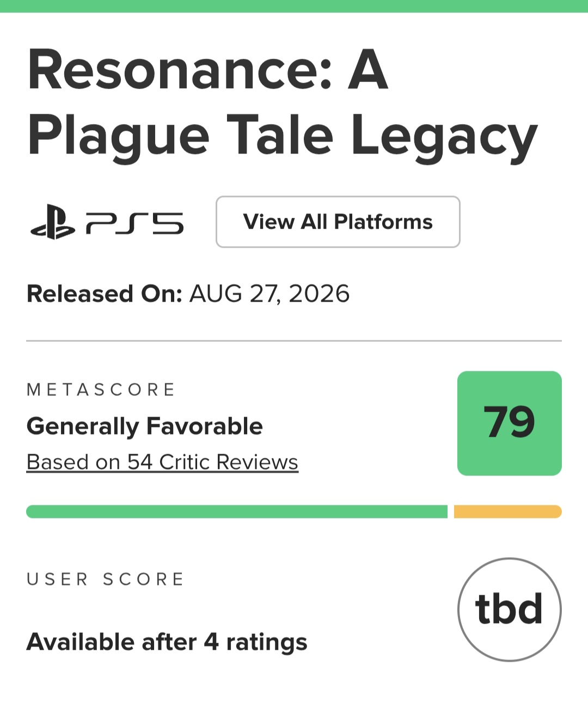Click the green banner at the page top
The height and width of the screenshot is (726, 588).
[294, 6]
